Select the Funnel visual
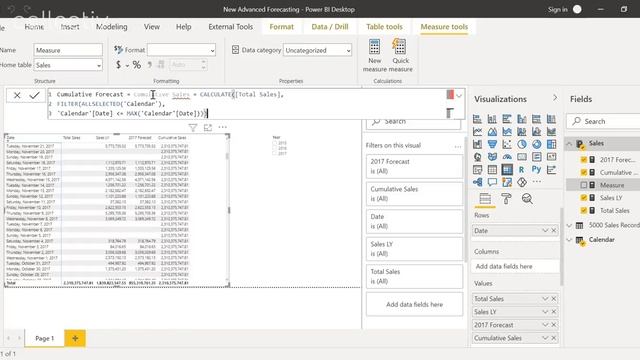The image size is (640, 360). (492, 144)
